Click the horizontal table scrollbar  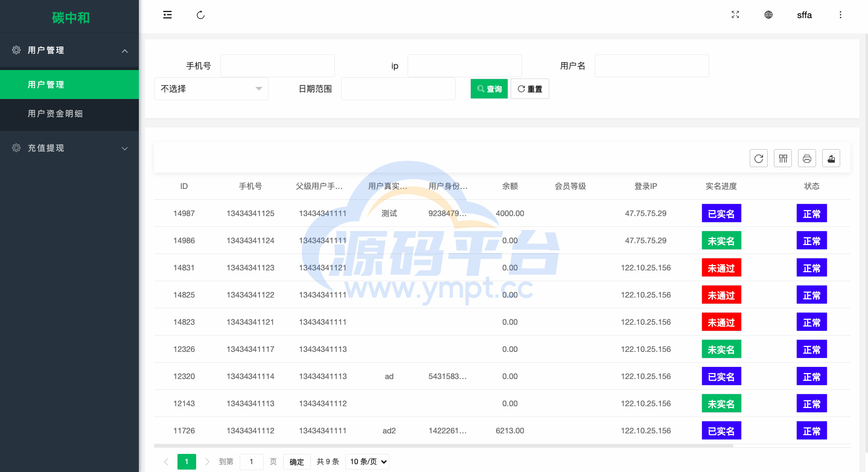point(444,445)
